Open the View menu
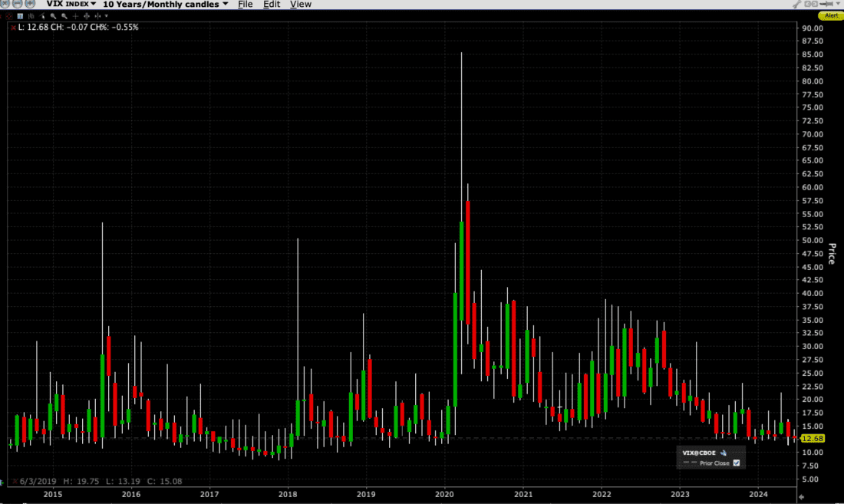Screen dimensions: 844x504 (x=300, y=4)
